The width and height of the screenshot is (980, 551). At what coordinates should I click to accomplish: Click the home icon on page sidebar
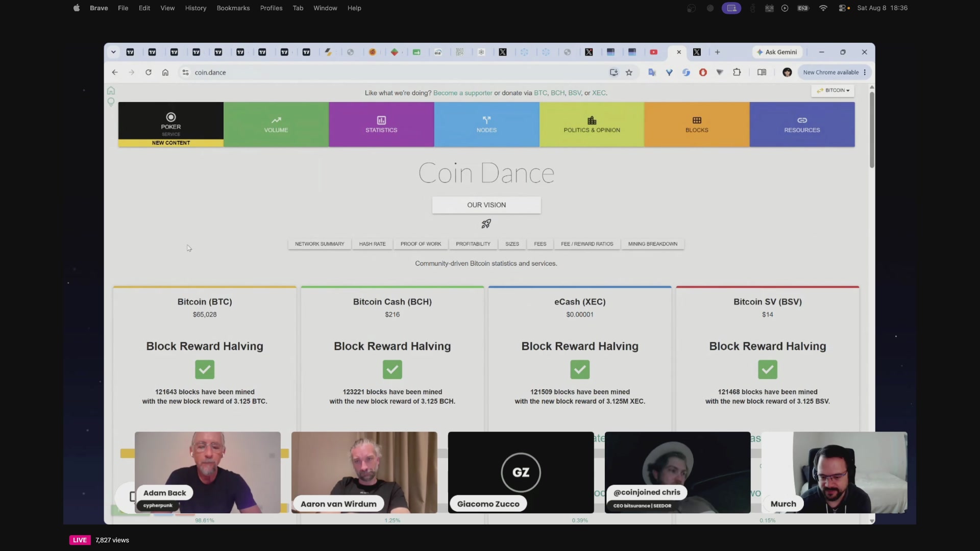(x=111, y=91)
